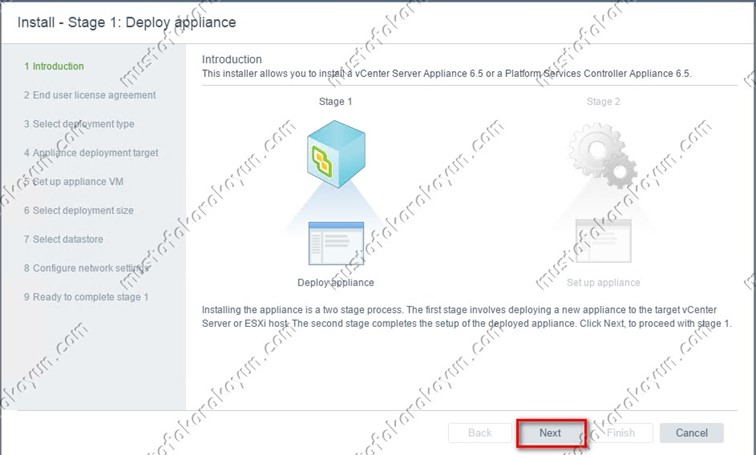Go to step 3 Select deployment type
Image resolution: width=756 pixels, height=455 pixels.
pyautogui.click(x=79, y=124)
